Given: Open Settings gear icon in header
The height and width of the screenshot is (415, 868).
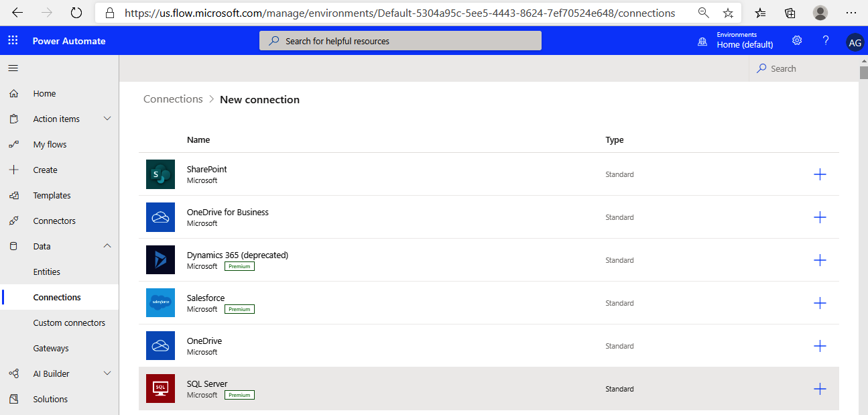Looking at the screenshot, I should click(x=797, y=40).
